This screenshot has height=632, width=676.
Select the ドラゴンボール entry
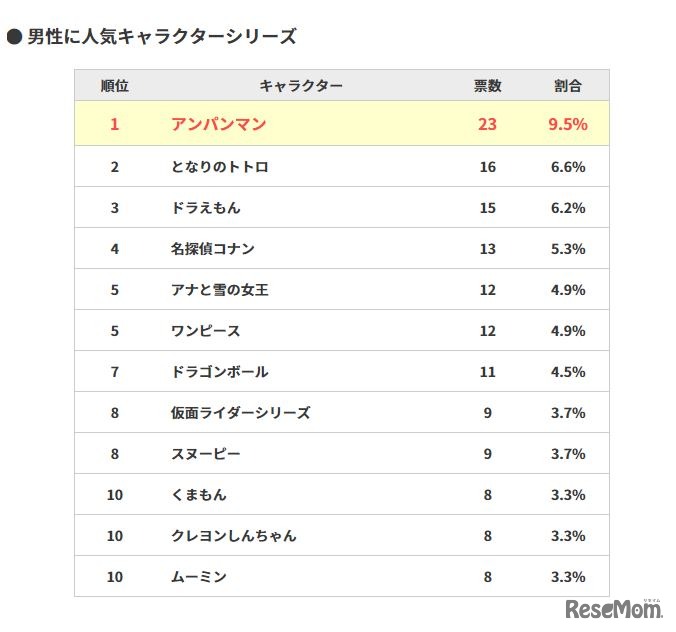219,372
